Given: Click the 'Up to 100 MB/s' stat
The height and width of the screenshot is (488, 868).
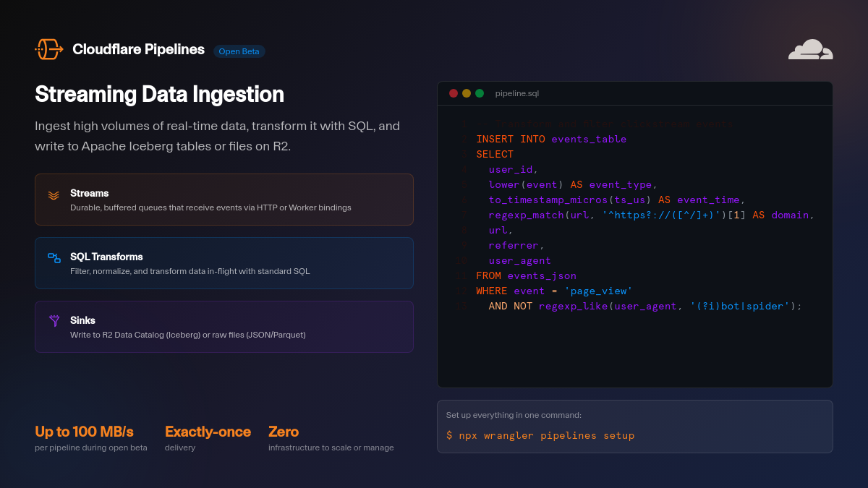Looking at the screenshot, I should pos(84,432).
